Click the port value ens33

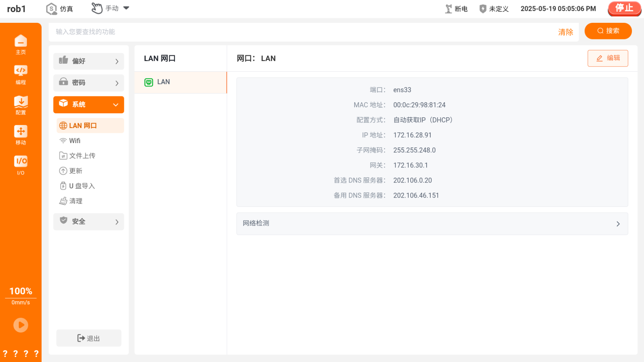coord(402,90)
